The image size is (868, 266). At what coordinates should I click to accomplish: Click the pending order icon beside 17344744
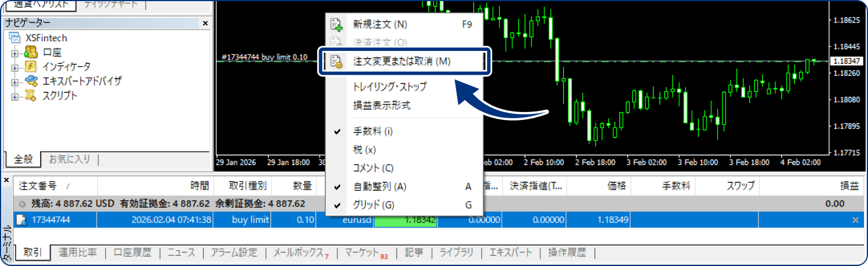pos(21,220)
